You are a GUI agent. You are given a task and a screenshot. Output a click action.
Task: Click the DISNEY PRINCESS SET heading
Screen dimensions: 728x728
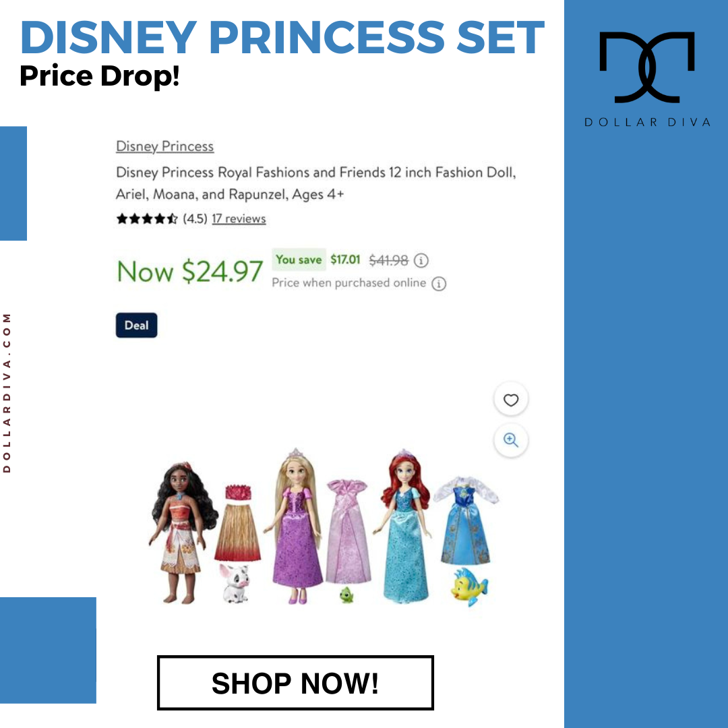pos(282,38)
